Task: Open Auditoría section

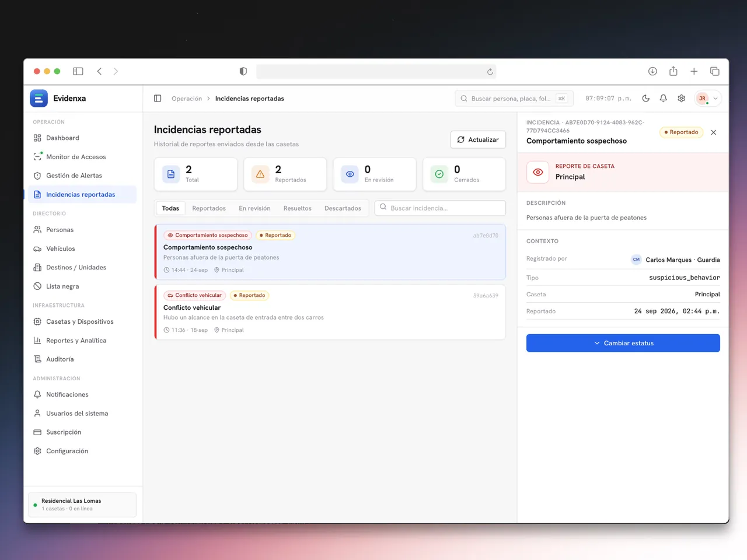Action: (82, 359)
